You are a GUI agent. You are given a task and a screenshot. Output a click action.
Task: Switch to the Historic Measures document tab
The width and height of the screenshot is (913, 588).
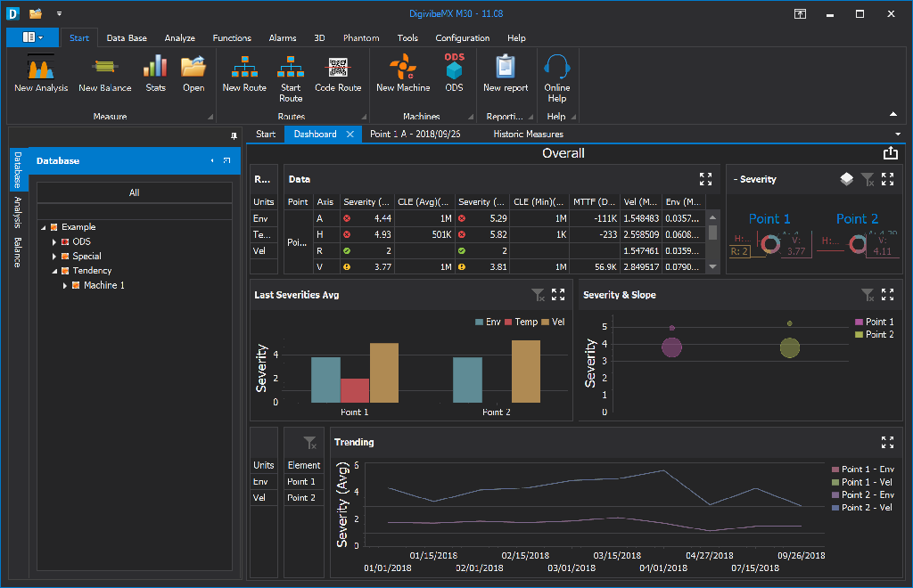(528, 135)
